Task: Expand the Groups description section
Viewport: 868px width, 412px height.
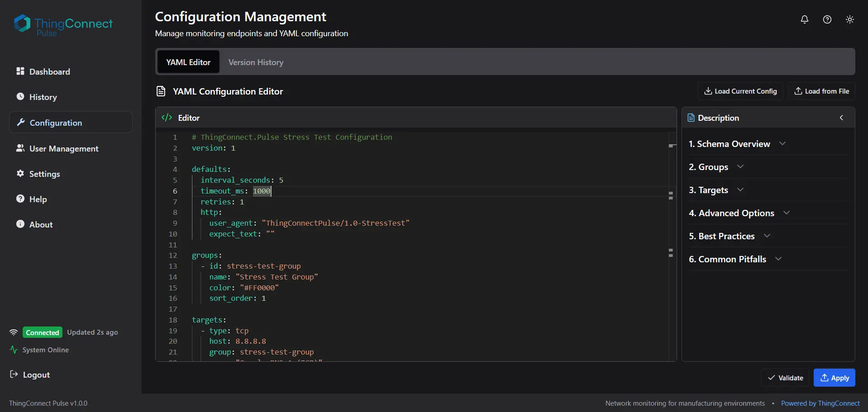Action: point(715,167)
